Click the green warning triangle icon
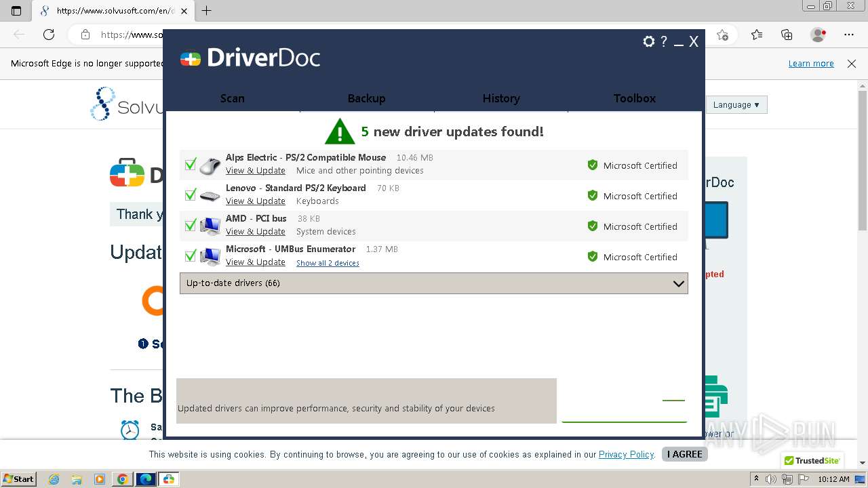Viewport: 868px width, 488px height. (340, 131)
